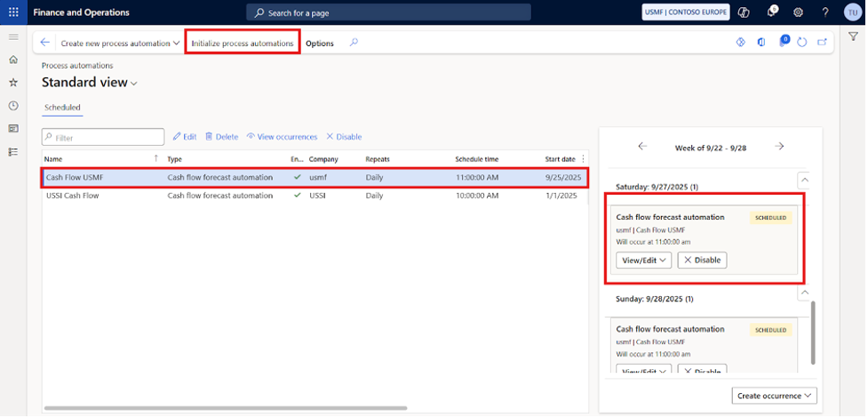Click the Filter input field
This screenshot has width=868, height=418.
point(103,137)
